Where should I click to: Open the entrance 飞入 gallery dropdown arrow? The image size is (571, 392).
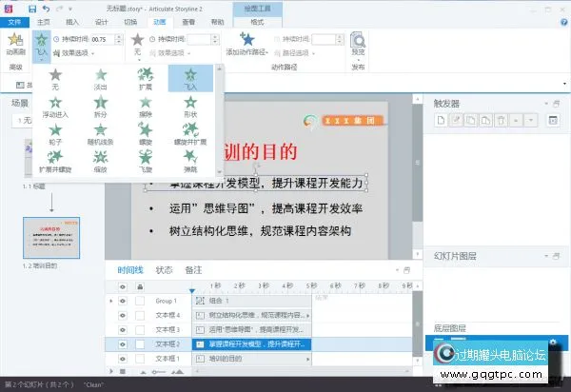click(41, 60)
